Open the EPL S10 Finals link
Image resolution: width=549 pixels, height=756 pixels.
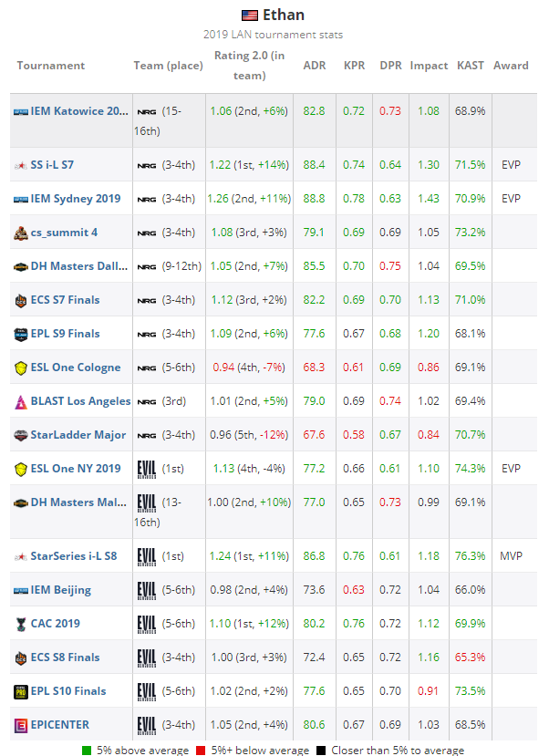[68, 691]
